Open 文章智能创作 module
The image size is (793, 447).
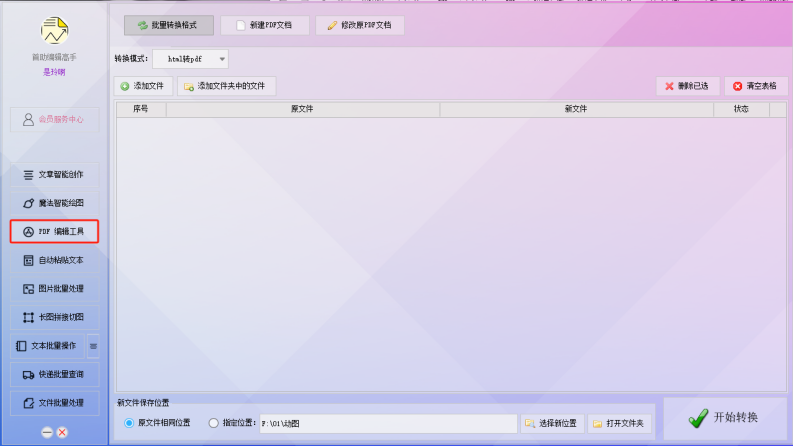click(54, 174)
